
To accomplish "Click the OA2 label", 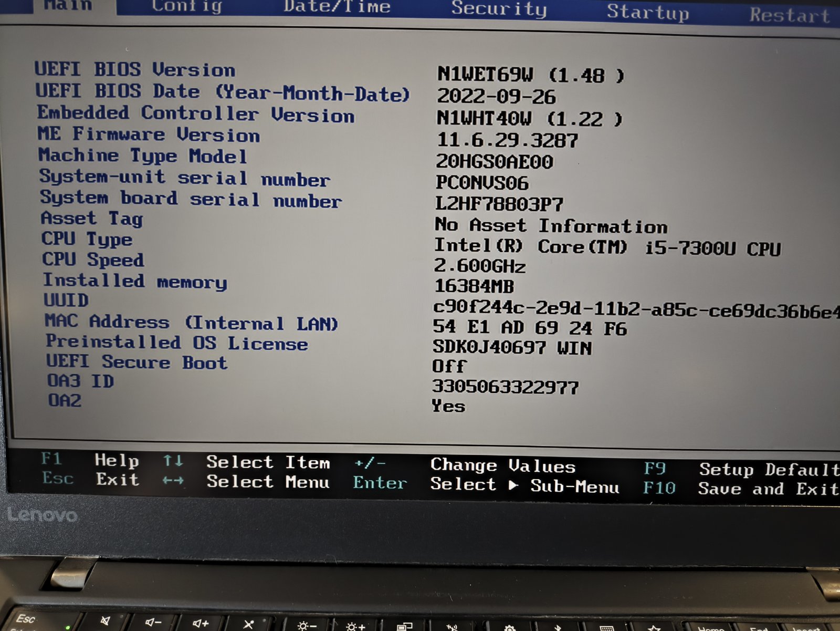I will (x=65, y=400).
